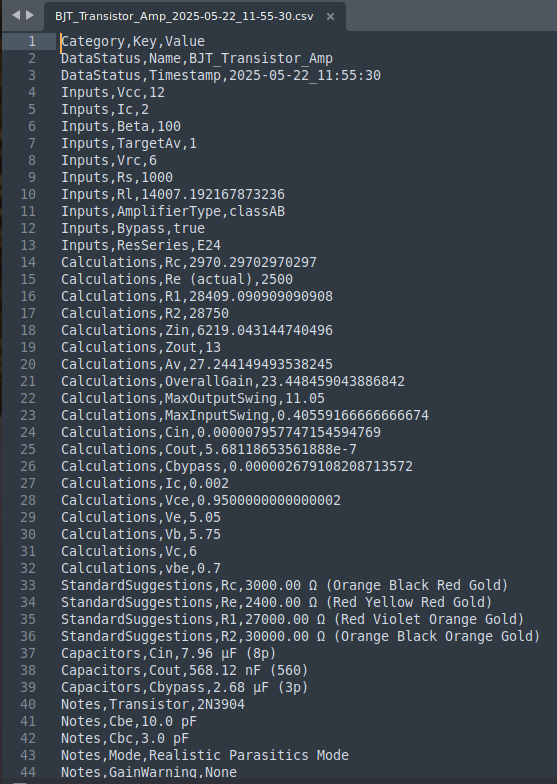Click the previous tab left arrow
This screenshot has width=557, height=784.
(16, 16)
